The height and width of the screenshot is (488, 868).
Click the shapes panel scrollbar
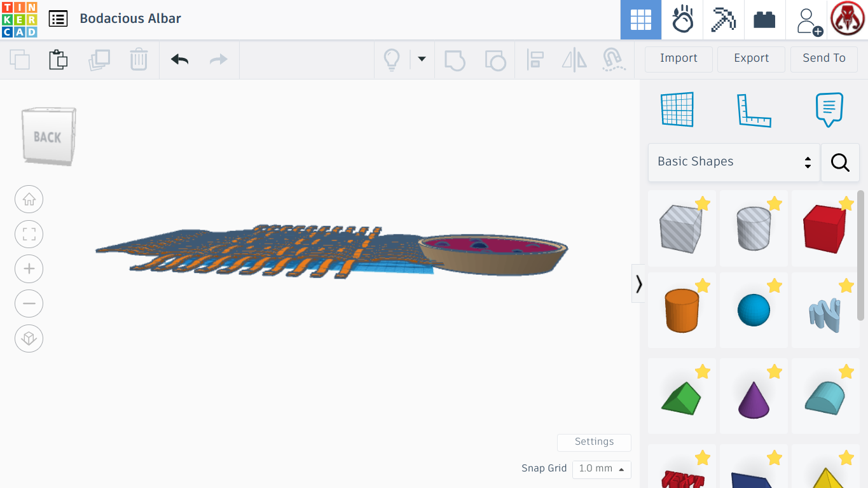[x=861, y=254]
